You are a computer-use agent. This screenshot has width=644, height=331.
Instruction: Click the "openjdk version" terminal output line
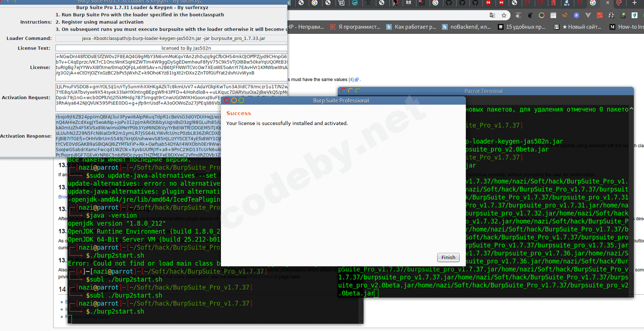click(117, 223)
